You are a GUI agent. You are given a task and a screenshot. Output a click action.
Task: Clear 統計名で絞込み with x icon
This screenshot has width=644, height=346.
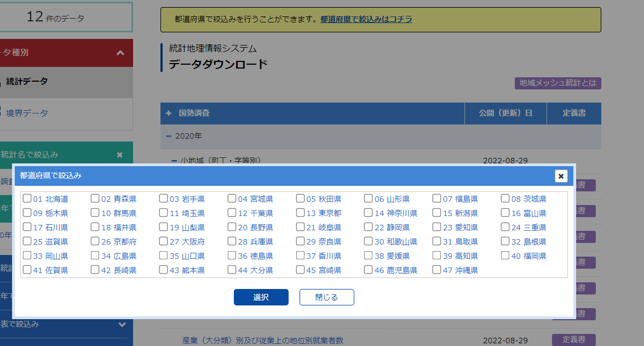click(120, 155)
